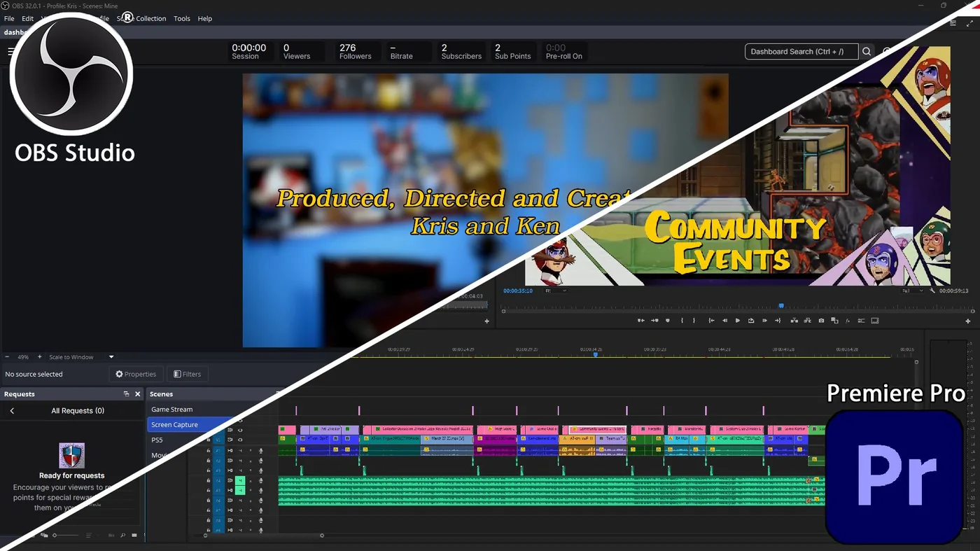980x551 pixels.
Task: Unmute the green-muted A5 track
Action: pyautogui.click(x=240, y=490)
